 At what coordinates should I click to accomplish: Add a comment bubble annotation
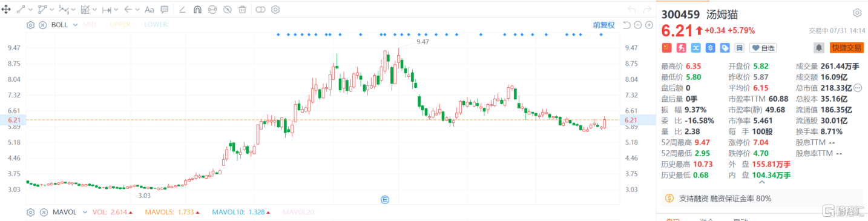tap(165, 10)
